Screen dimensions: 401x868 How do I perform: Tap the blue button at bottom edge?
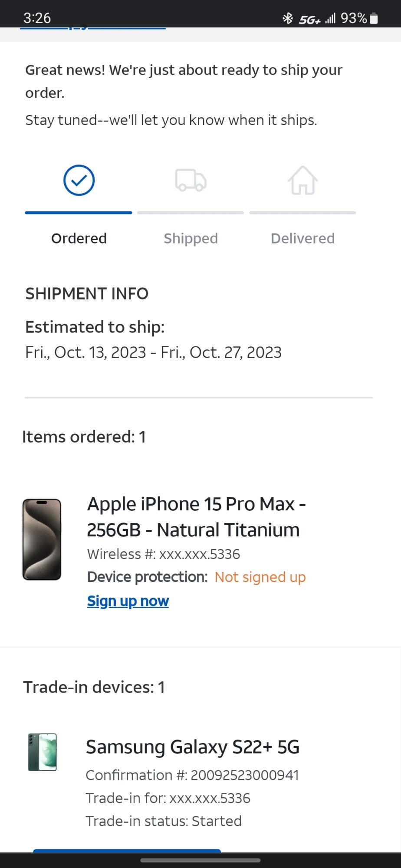click(x=127, y=850)
